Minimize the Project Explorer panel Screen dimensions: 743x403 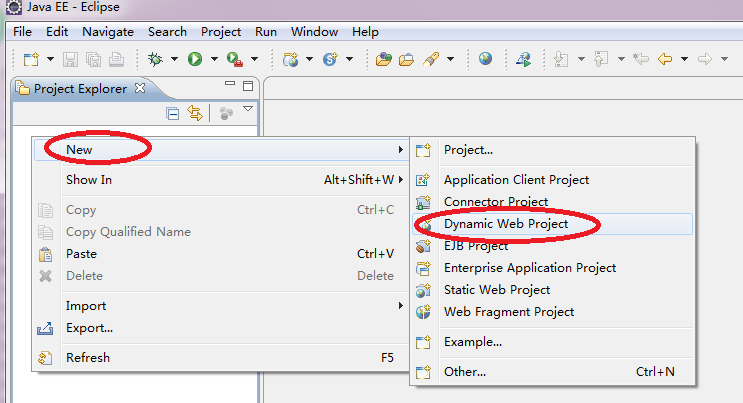click(230, 83)
